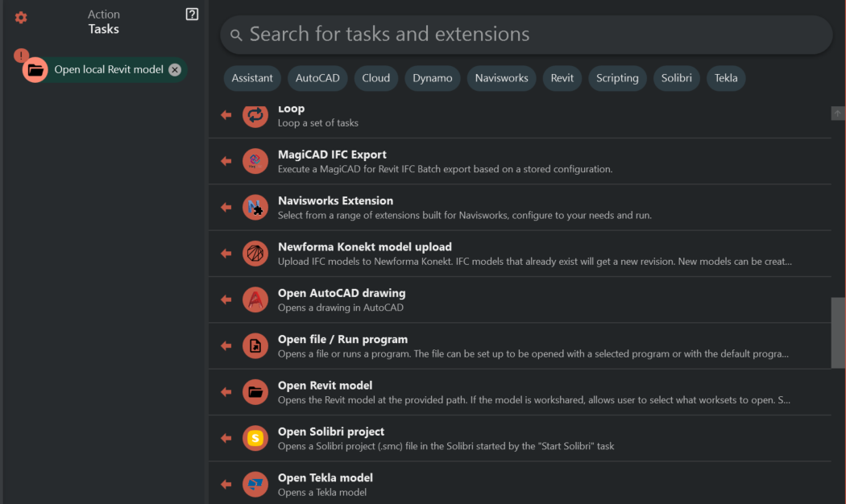Select the Revit filter chip
The image size is (846, 504).
tap(562, 78)
